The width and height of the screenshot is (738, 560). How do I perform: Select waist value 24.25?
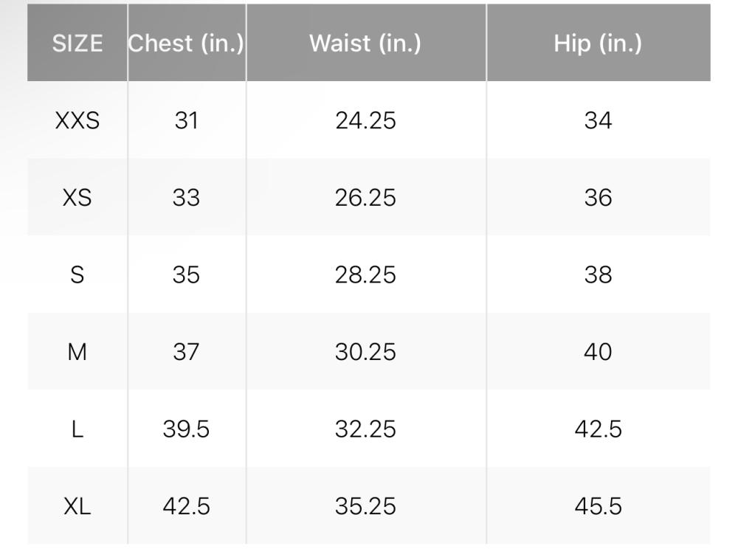(365, 120)
